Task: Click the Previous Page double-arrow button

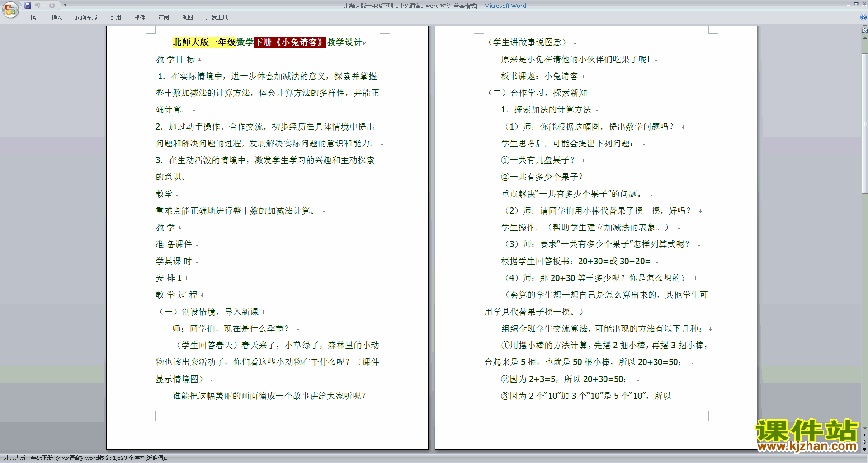Action: [x=864, y=435]
